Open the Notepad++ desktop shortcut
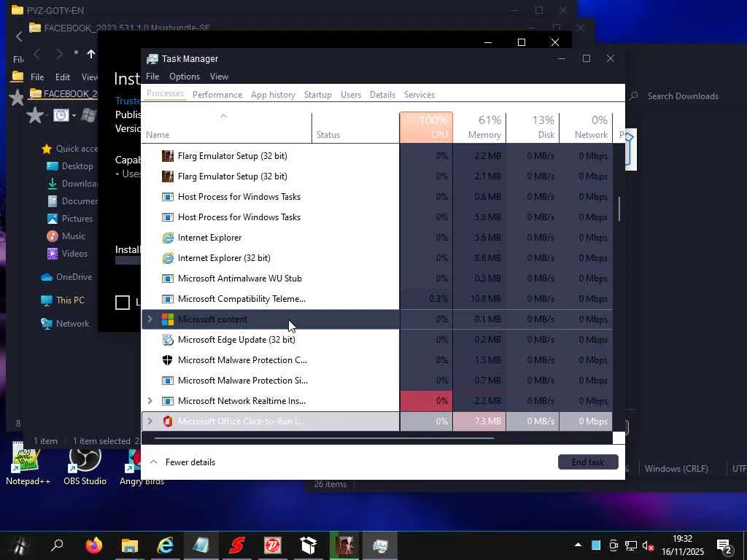Screen dimensions: 747x560 pos(28,464)
